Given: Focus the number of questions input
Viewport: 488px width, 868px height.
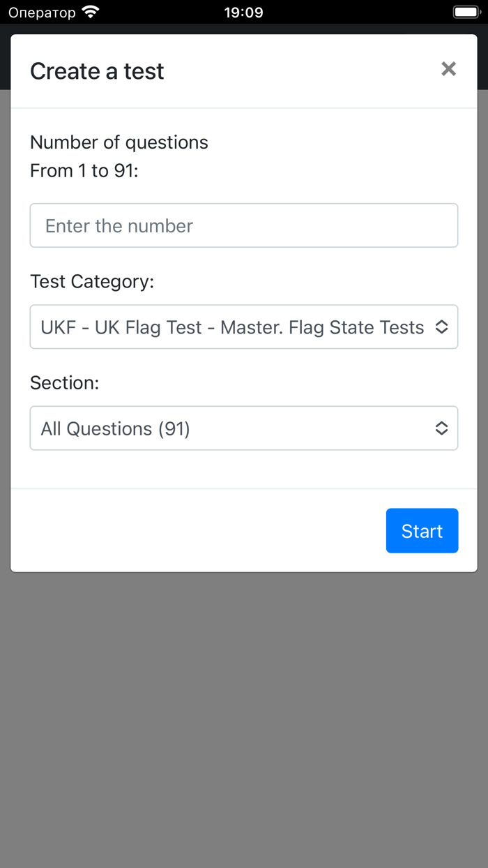Looking at the screenshot, I should (x=243, y=225).
